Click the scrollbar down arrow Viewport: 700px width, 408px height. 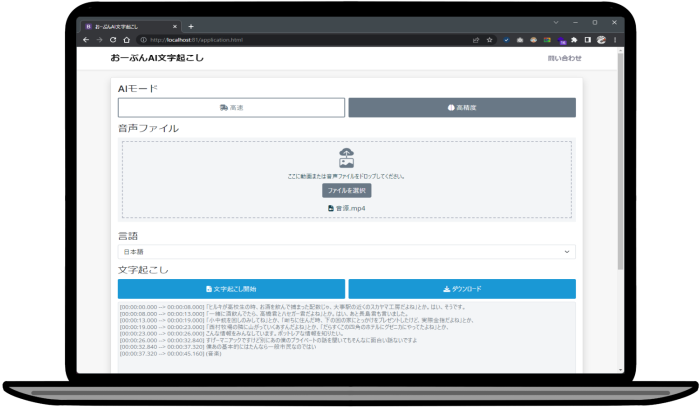pyautogui.click(x=620, y=370)
